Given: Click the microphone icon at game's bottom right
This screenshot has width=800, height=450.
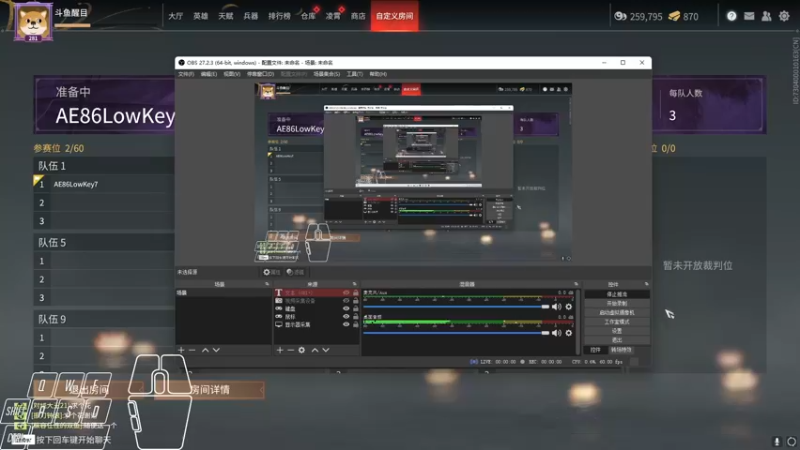Looking at the screenshot, I should tap(777, 441).
